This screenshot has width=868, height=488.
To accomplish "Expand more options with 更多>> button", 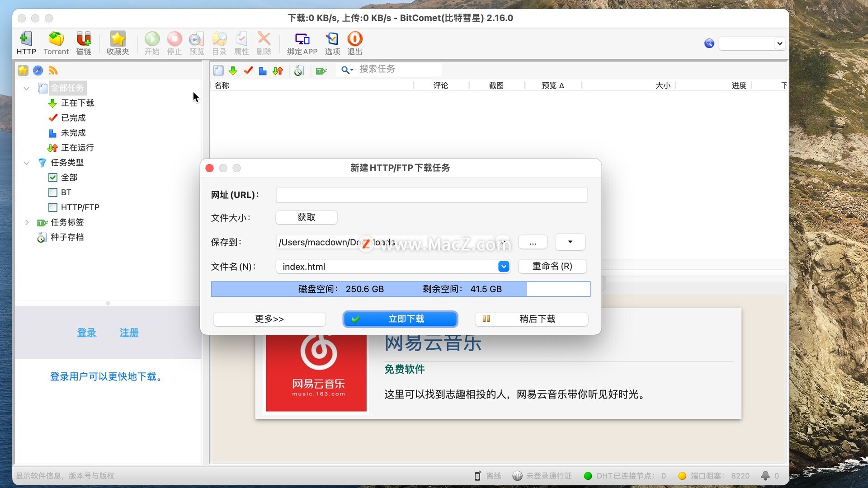I will coord(269,319).
